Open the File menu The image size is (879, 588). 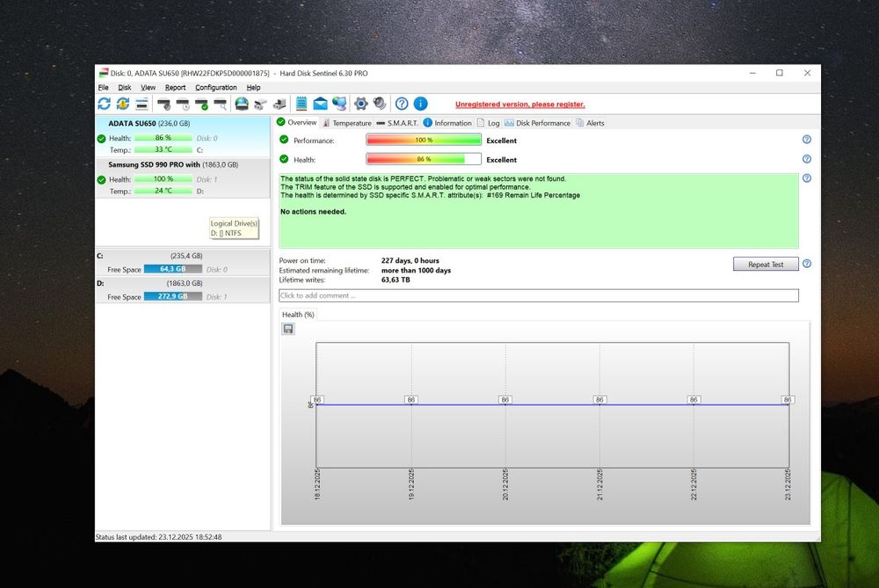pos(103,87)
